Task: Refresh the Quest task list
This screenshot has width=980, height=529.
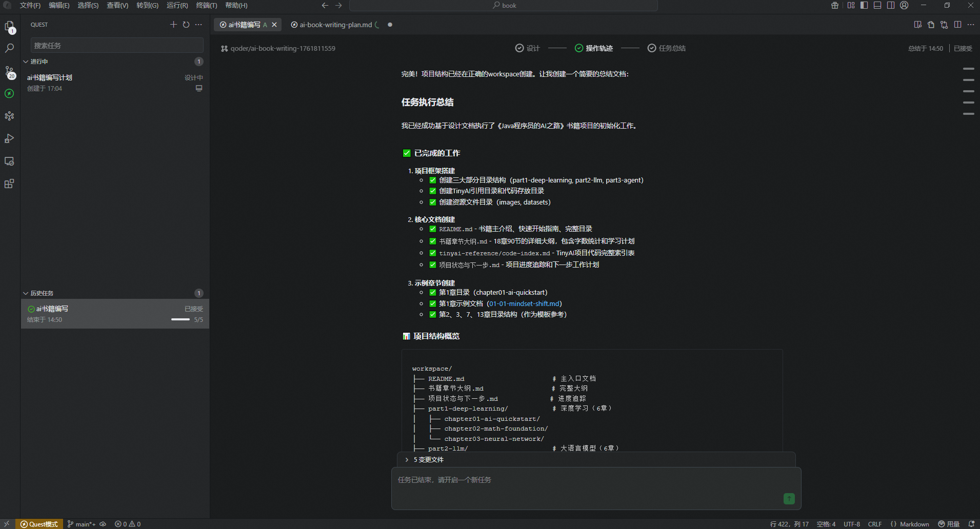Action: [x=186, y=25]
